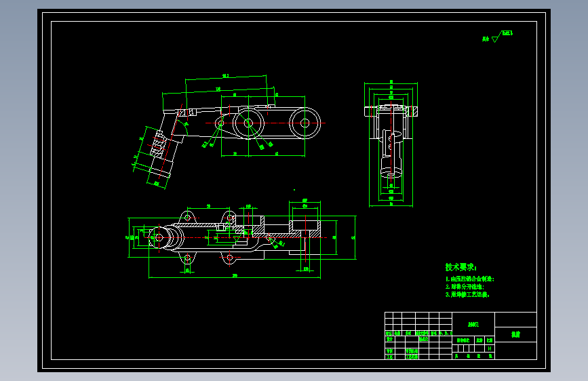Select the bottom-left mounting lug hole in the lower view
Screen dimensions: 588x381
[x=187, y=258]
